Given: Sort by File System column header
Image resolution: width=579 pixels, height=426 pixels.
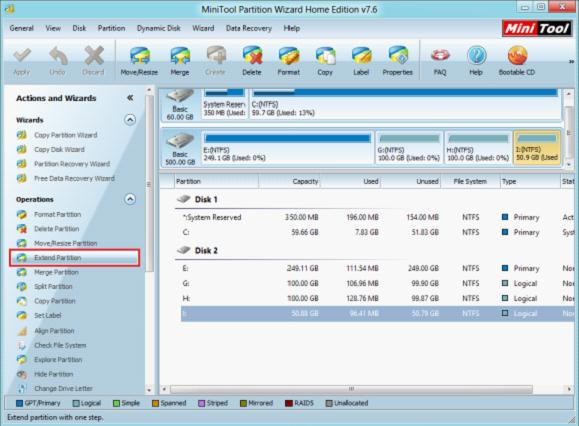Looking at the screenshot, I should [470, 181].
